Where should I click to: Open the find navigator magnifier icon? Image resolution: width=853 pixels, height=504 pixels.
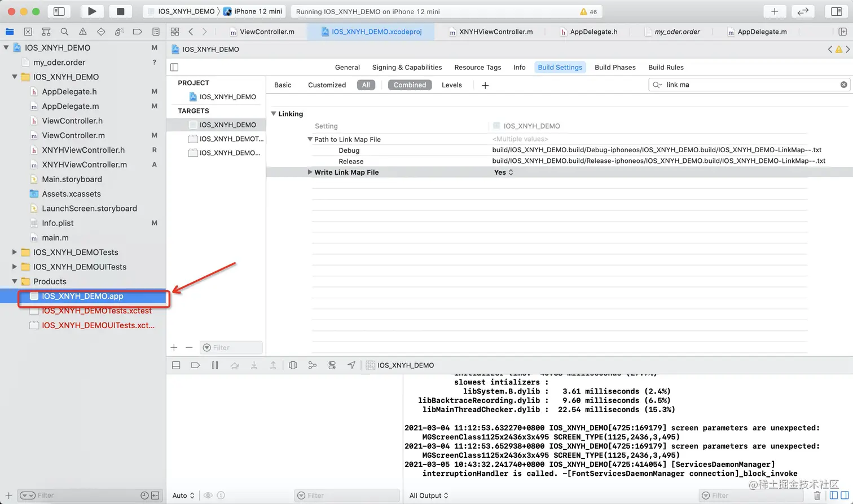point(64,32)
